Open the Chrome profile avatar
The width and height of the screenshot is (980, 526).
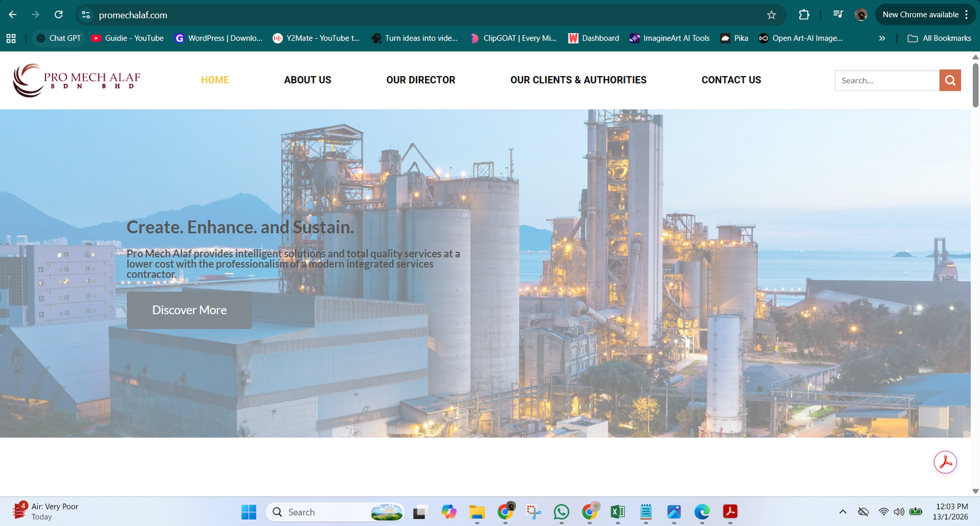pos(861,15)
